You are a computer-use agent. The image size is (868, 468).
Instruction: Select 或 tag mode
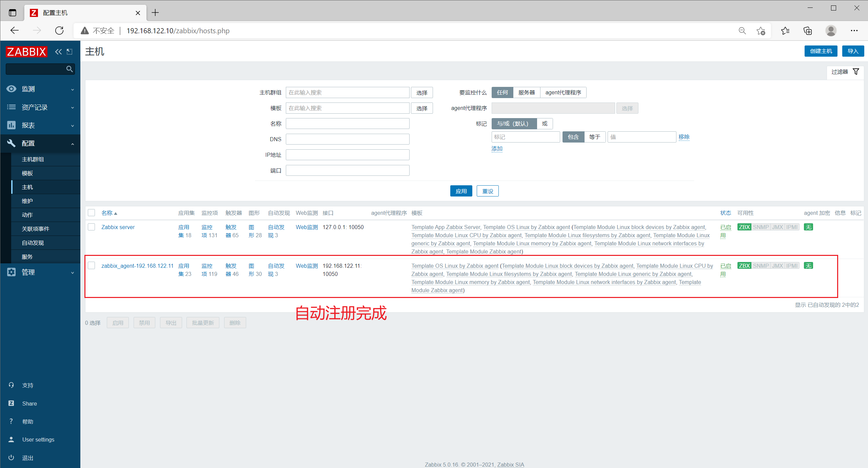point(545,124)
